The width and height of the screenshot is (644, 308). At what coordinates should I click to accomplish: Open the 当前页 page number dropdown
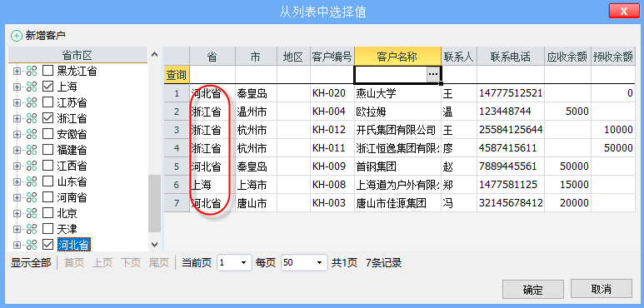click(x=244, y=262)
